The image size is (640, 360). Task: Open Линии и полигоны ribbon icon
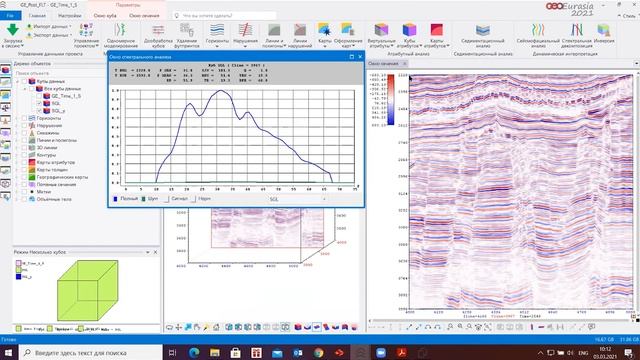pyautogui.click(x=274, y=30)
